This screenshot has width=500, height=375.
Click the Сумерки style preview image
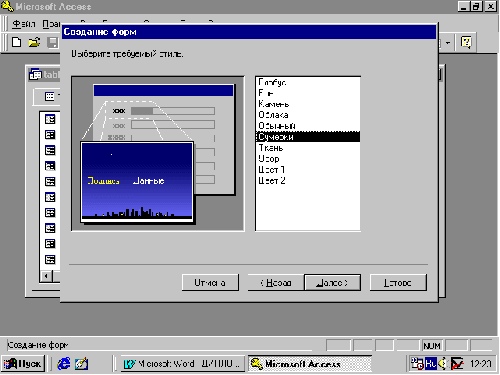coord(137,182)
